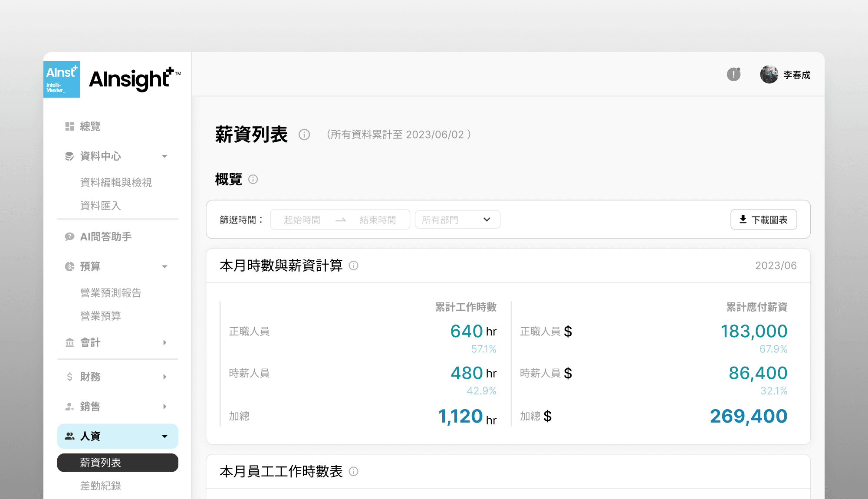
Task: Expand the 銷售 sidebar section
Action: coord(164,407)
